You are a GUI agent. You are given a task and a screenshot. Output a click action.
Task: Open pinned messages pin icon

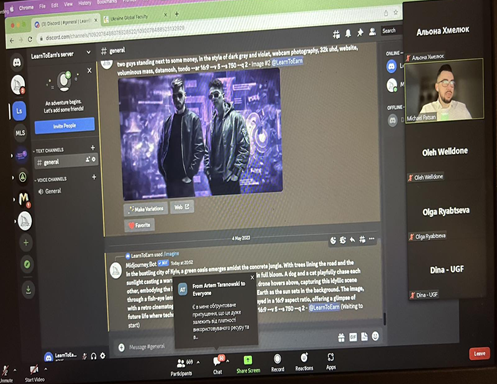pyautogui.click(x=360, y=32)
